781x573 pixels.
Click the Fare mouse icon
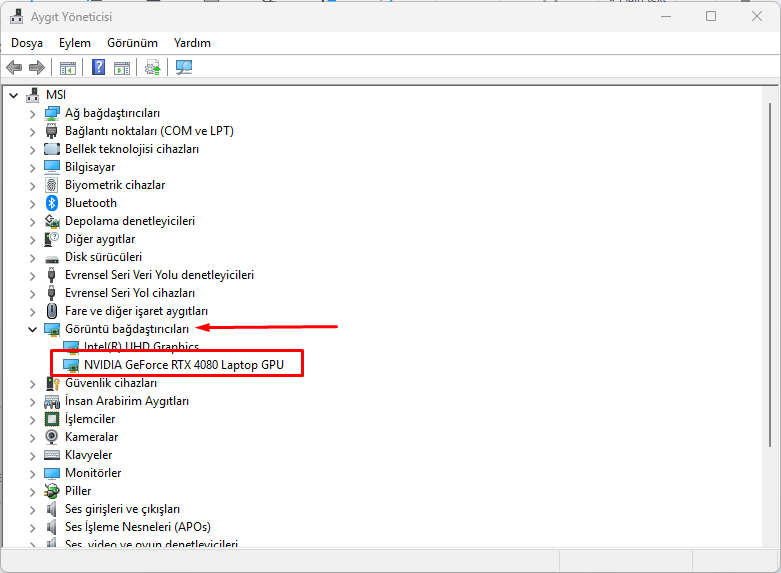click(x=52, y=311)
